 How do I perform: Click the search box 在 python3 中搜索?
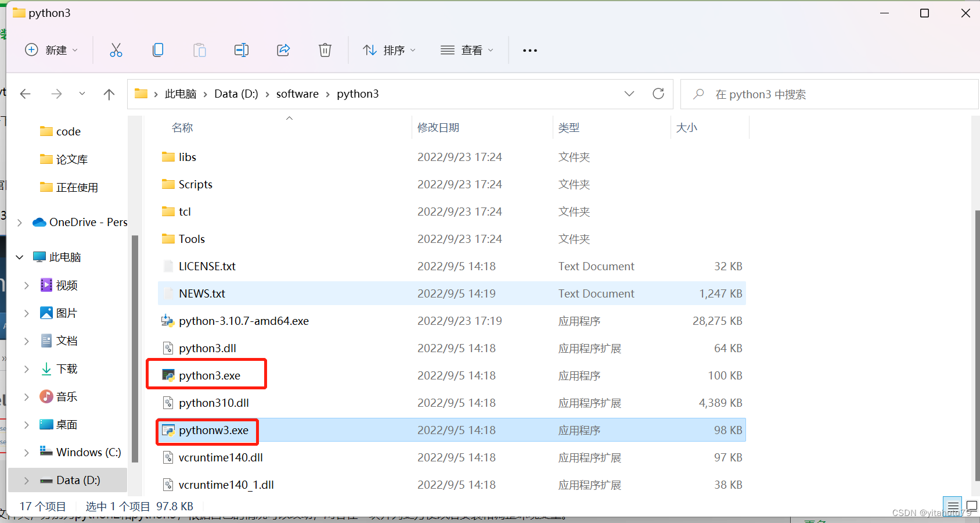point(829,94)
